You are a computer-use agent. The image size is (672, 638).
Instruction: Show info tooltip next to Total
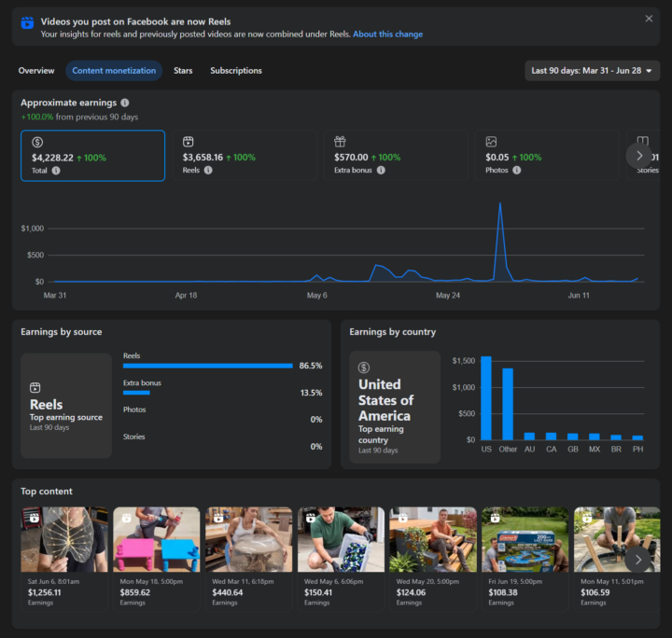[x=56, y=171]
